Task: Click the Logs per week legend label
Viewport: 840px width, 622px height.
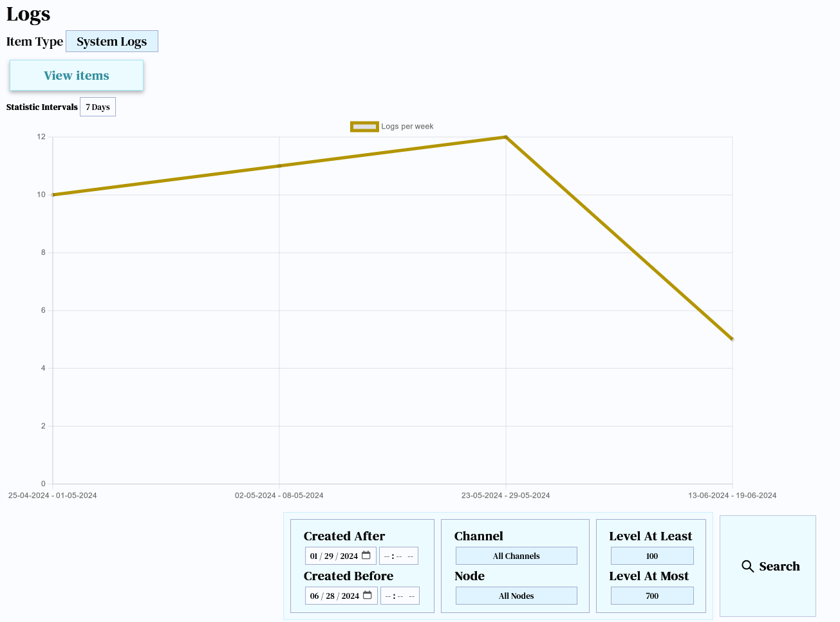Action: [x=407, y=127]
